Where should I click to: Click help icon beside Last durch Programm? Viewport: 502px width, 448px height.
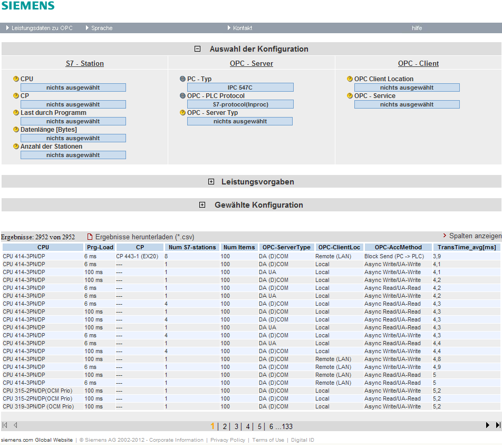[x=16, y=113]
